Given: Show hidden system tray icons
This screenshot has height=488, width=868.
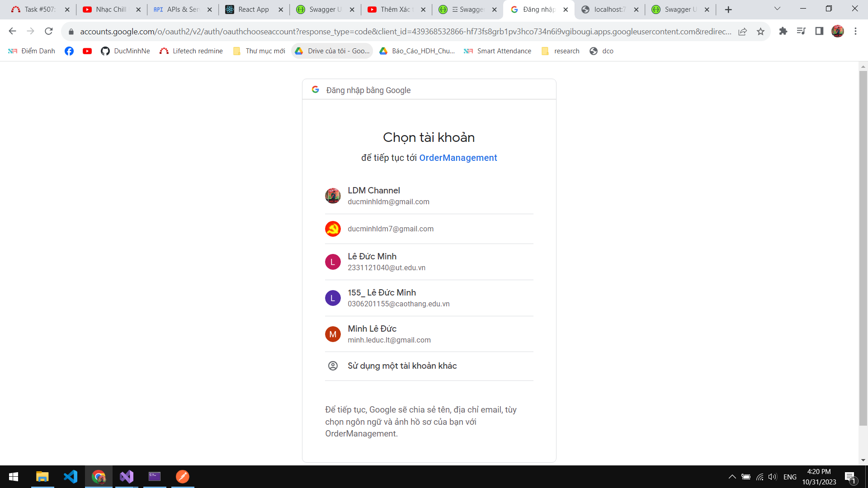Looking at the screenshot, I should (x=732, y=477).
